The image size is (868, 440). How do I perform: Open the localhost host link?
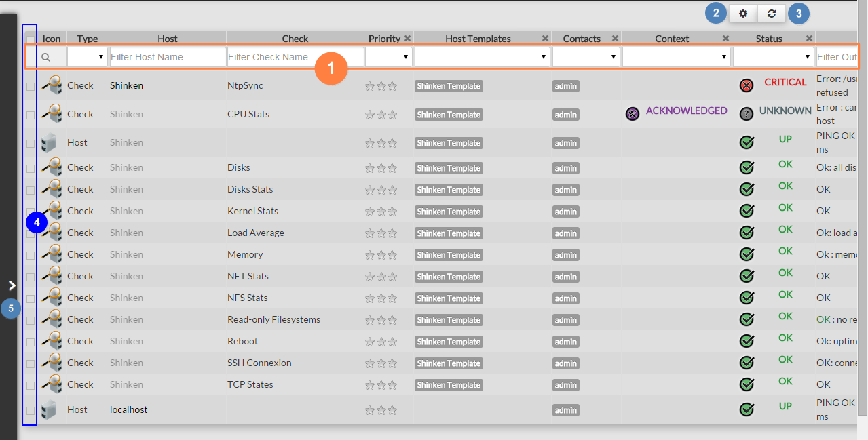pyautogui.click(x=129, y=409)
